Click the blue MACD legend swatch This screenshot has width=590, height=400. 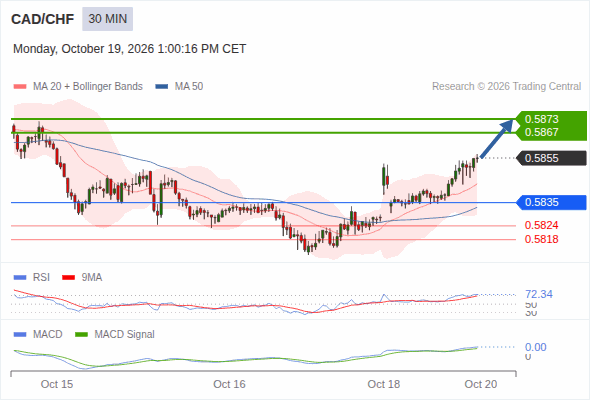(20, 335)
